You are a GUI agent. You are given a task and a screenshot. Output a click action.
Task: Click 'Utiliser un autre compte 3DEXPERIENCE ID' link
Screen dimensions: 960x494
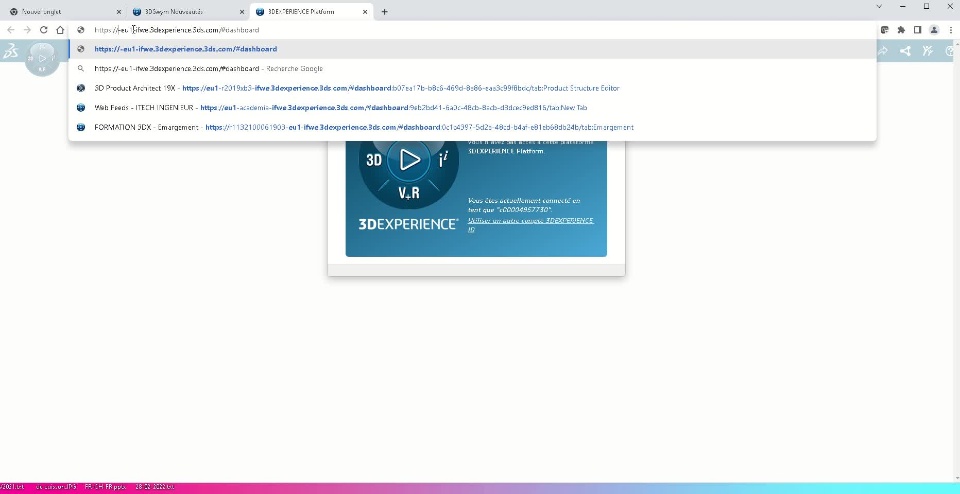(x=530, y=225)
